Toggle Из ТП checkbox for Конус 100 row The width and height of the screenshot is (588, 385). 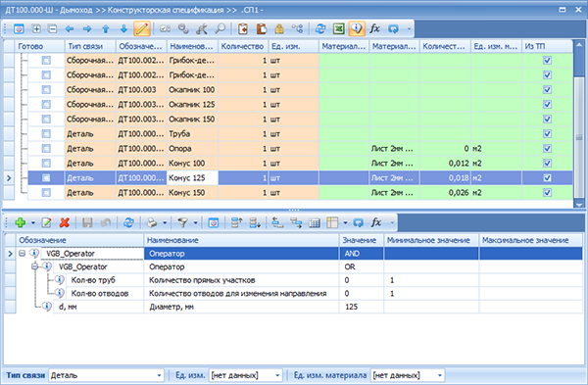547,163
